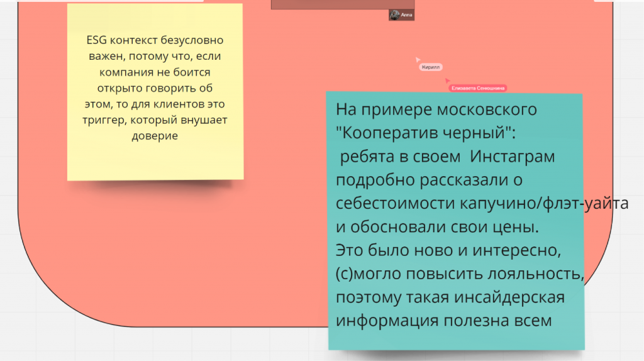Click the 'Кирилл' collaborator cursor label
The height and width of the screenshot is (361, 644).
[430, 67]
